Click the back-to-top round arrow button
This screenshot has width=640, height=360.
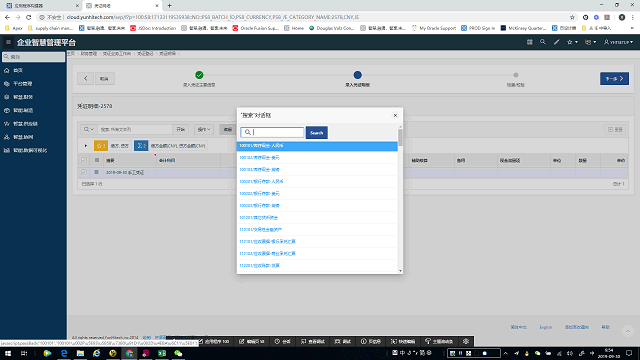628,331
